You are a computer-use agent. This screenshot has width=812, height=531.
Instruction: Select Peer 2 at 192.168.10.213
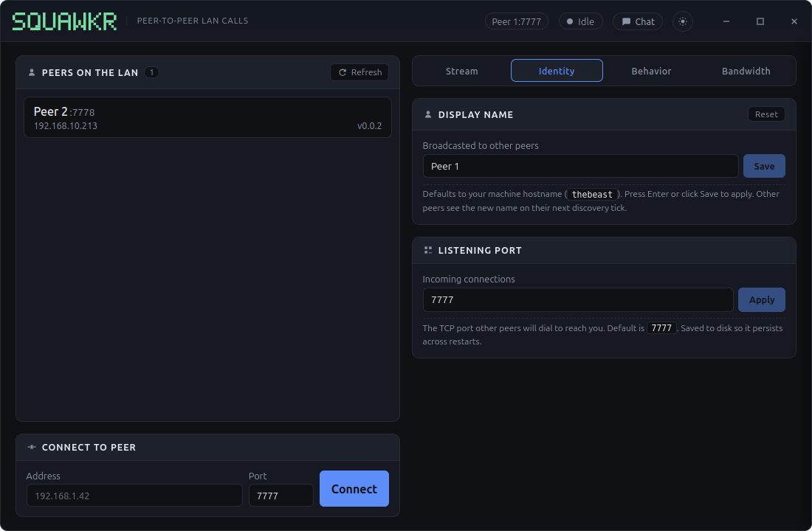pyautogui.click(x=207, y=117)
